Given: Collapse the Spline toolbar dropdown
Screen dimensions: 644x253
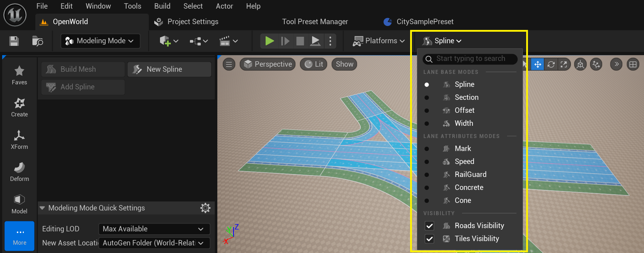Looking at the screenshot, I should (442, 41).
